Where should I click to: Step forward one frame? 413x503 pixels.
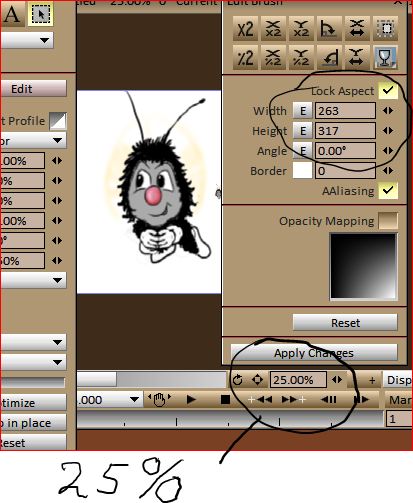pos(361,399)
